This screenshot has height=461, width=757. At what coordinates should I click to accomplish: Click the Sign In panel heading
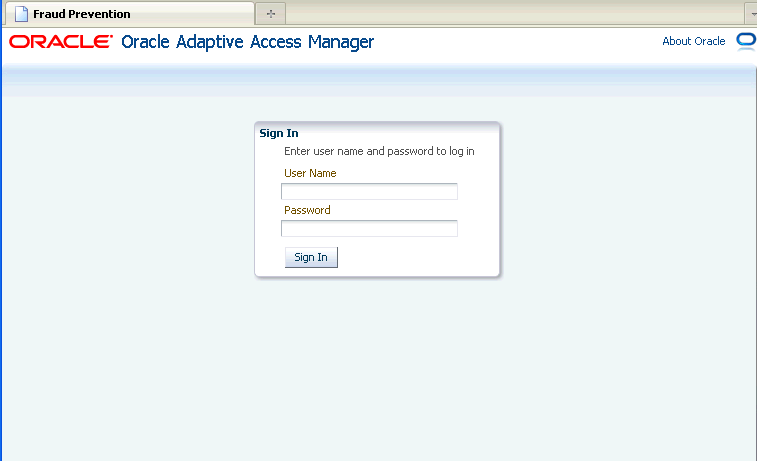pyautogui.click(x=279, y=133)
